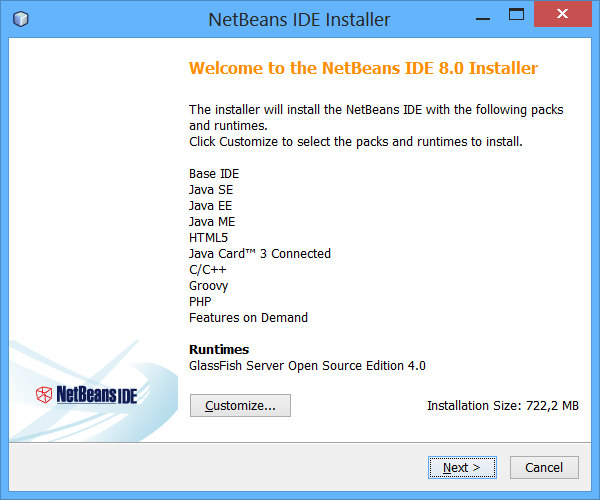Click the HTML5 pack entry
Screen dimensions: 600x500
pyautogui.click(x=210, y=238)
